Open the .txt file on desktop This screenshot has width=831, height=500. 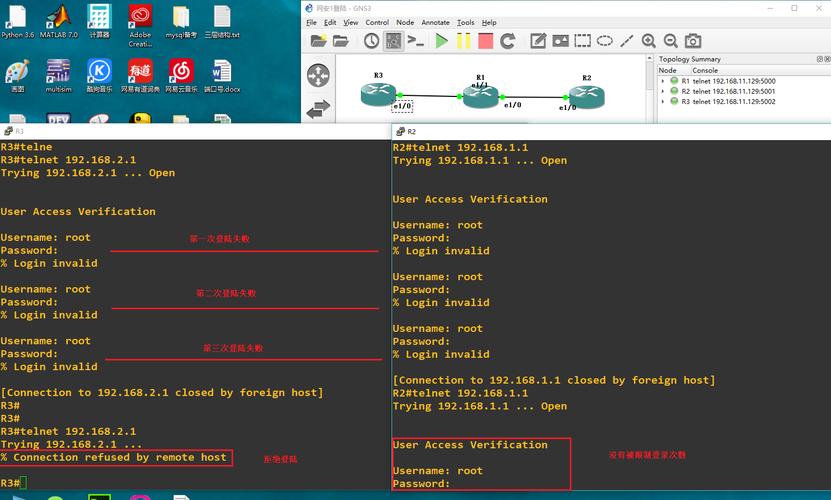(x=222, y=22)
